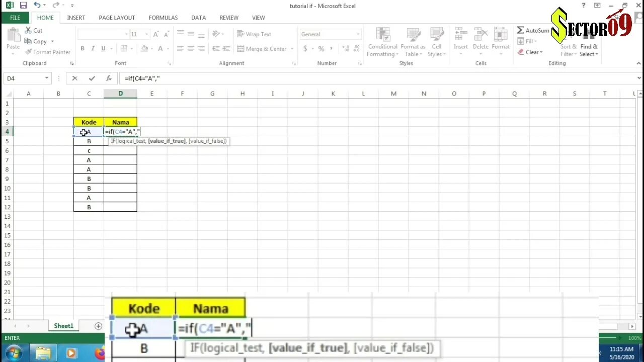Click the Name Box showing D4

24,78
